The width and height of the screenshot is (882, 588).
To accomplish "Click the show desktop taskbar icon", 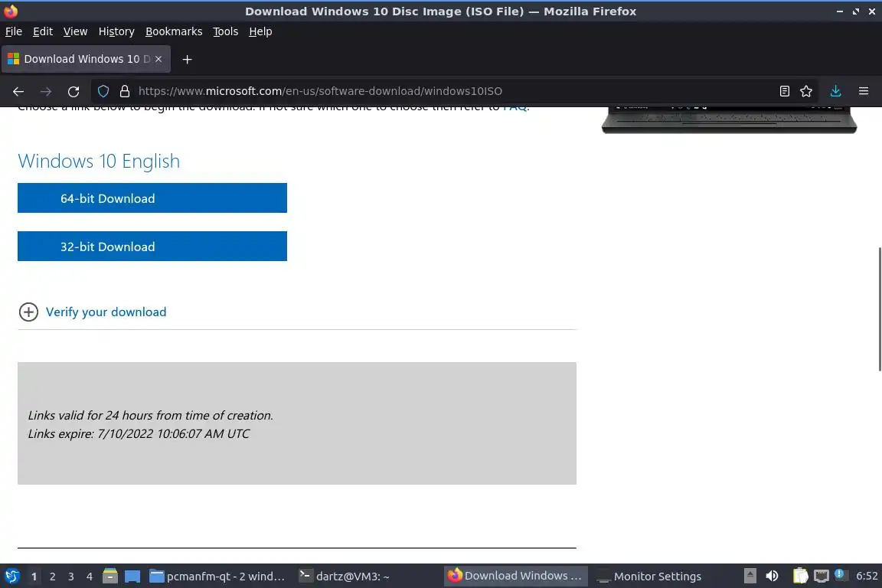I will tap(132, 577).
